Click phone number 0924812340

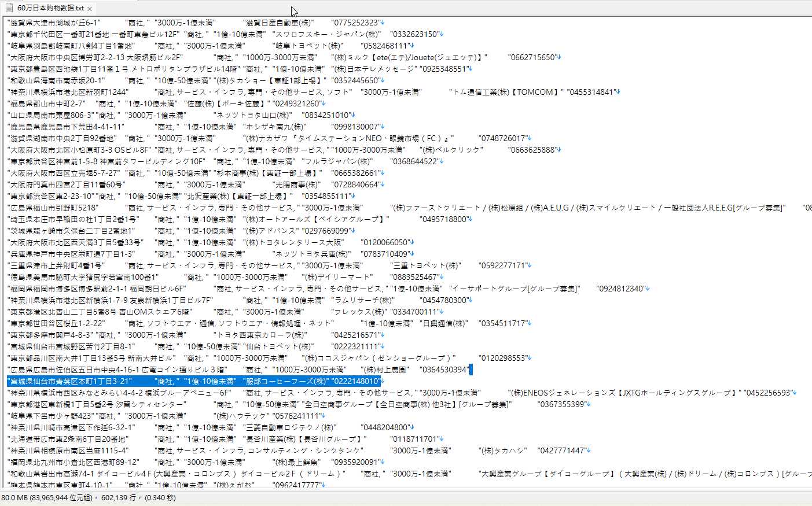coord(621,289)
